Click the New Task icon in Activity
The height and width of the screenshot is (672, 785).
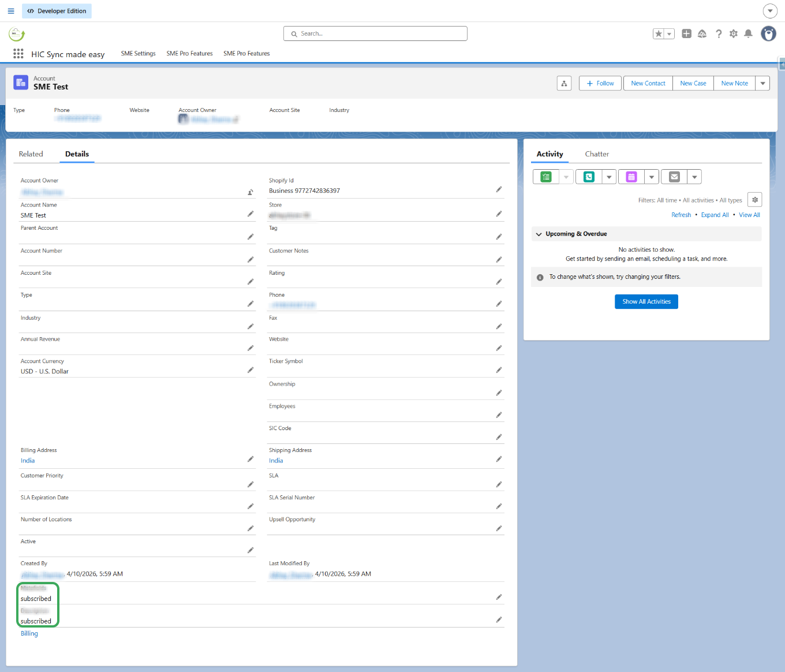click(546, 177)
